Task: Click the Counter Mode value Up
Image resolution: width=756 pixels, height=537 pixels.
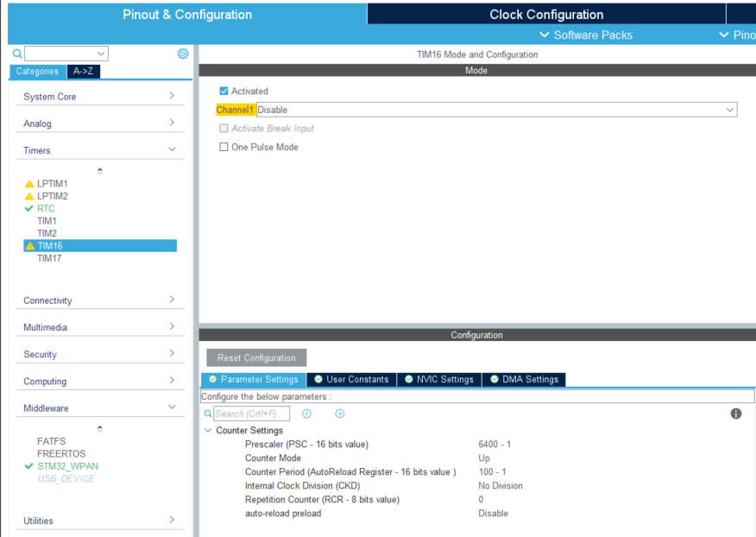Action: click(484, 458)
